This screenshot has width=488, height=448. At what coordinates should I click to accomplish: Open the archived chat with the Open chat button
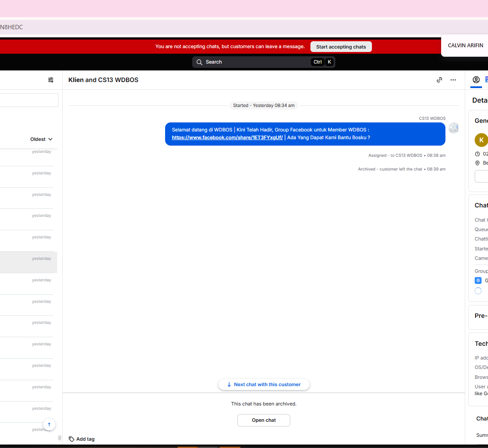tap(264, 420)
